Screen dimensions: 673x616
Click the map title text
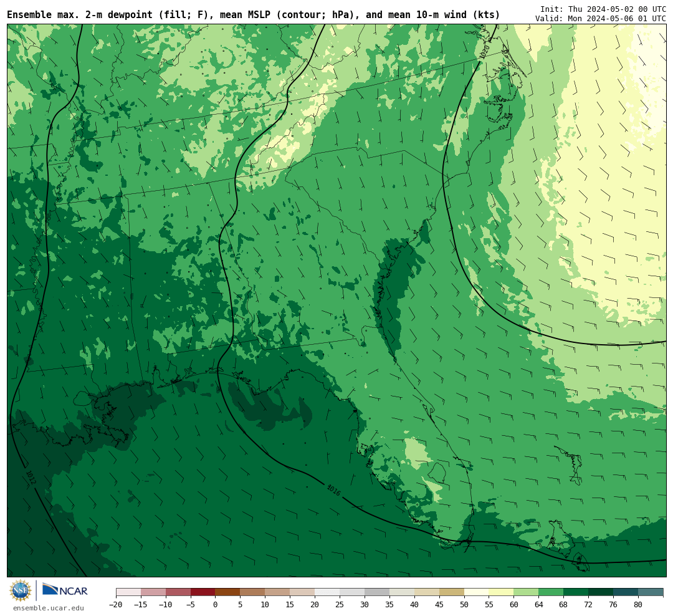click(x=253, y=15)
